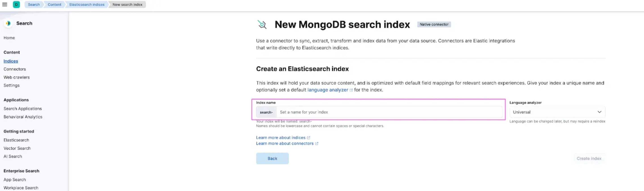This screenshot has height=191, width=644.
Task: Open the Workplace Search page
Action: [x=21, y=187]
